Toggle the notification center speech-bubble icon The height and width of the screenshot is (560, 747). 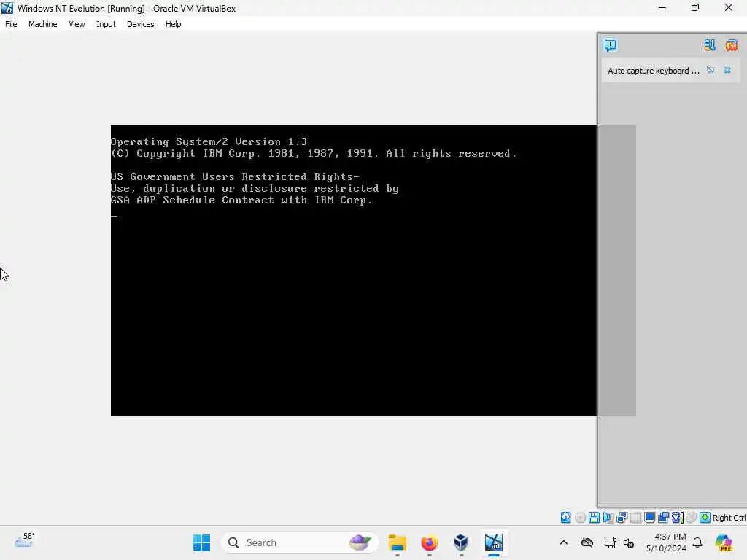[611, 45]
